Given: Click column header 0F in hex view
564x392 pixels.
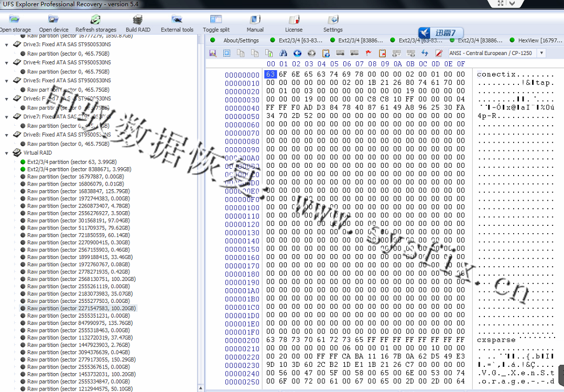Looking at the screenshot, I should pyautogui.click(x=461, y=64).
